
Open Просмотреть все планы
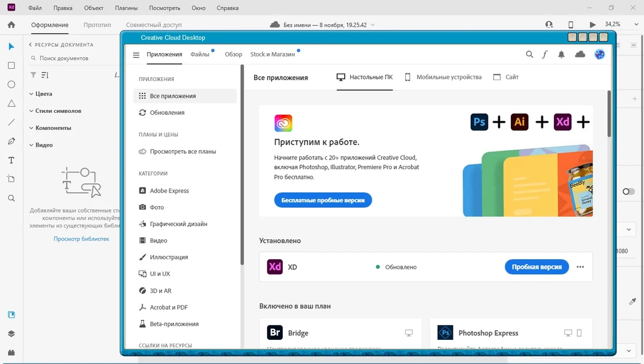185,151
